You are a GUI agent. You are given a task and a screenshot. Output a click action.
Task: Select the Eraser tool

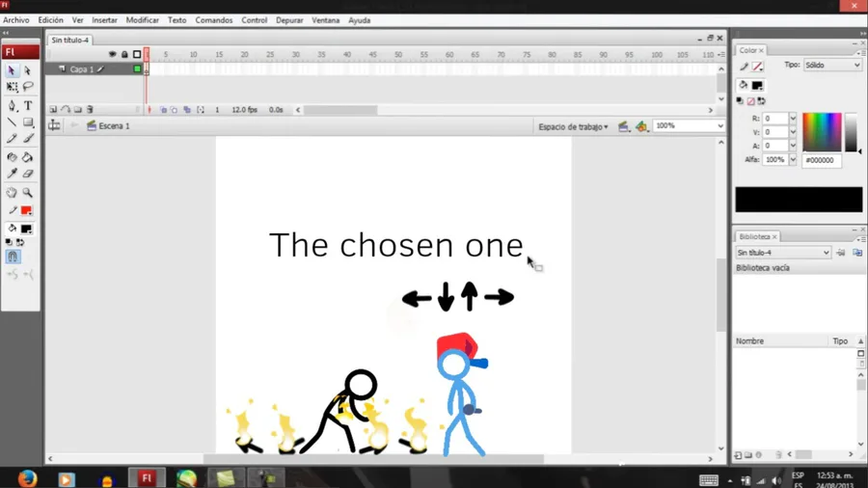point(28,174)
